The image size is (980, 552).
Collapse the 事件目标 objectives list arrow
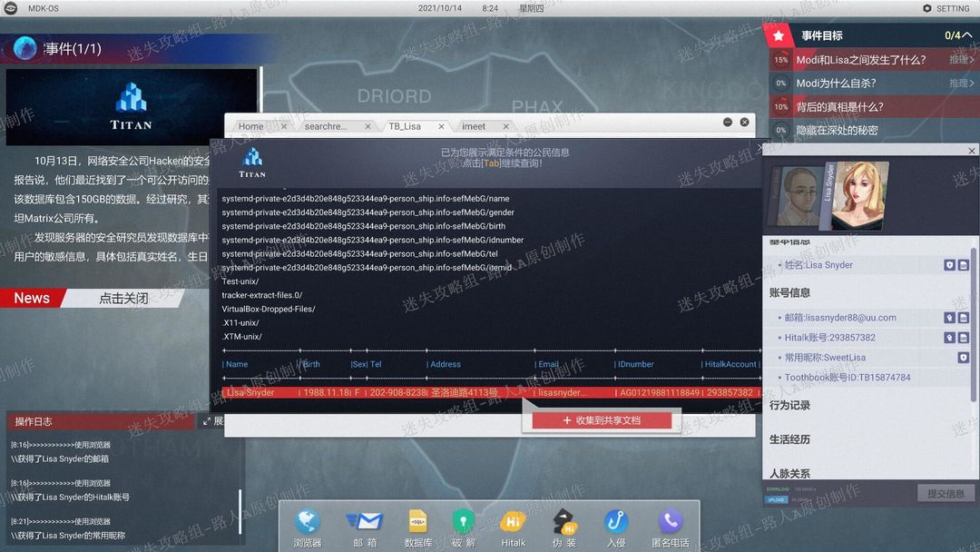[967, 35]
